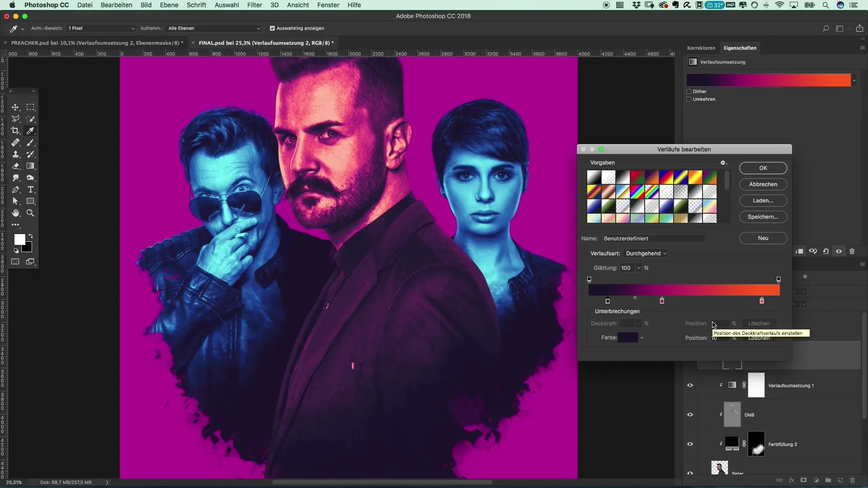Hide the DNB layer
The height and width of the screenshot is (488, 868).
click(x=690, y=415)
